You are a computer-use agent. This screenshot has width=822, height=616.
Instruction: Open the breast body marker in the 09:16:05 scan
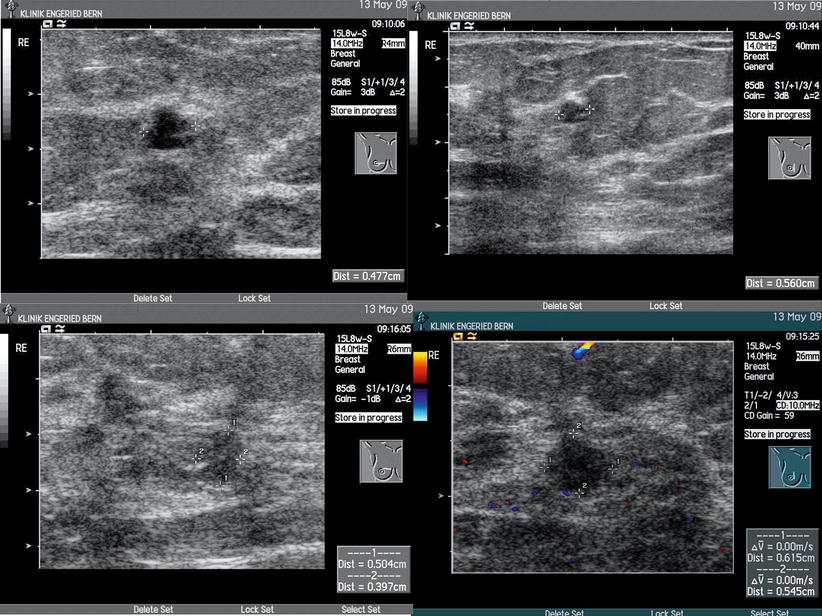point(380,461)
